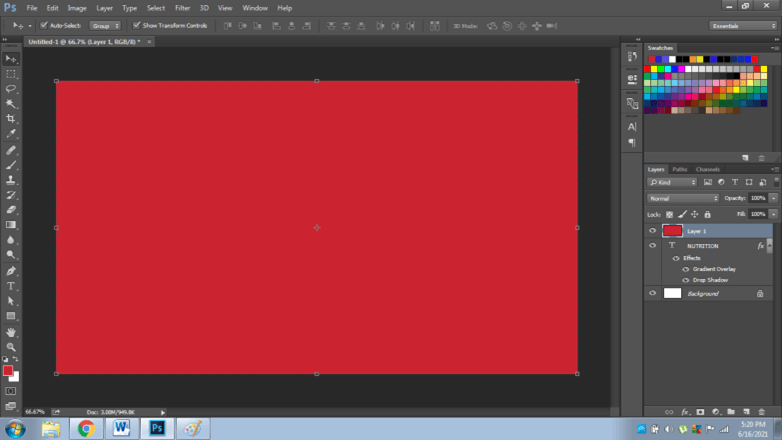This screenshot has height=440, width=782.
Task: Open Google Chrome from the taskbar
Action: 86,429
